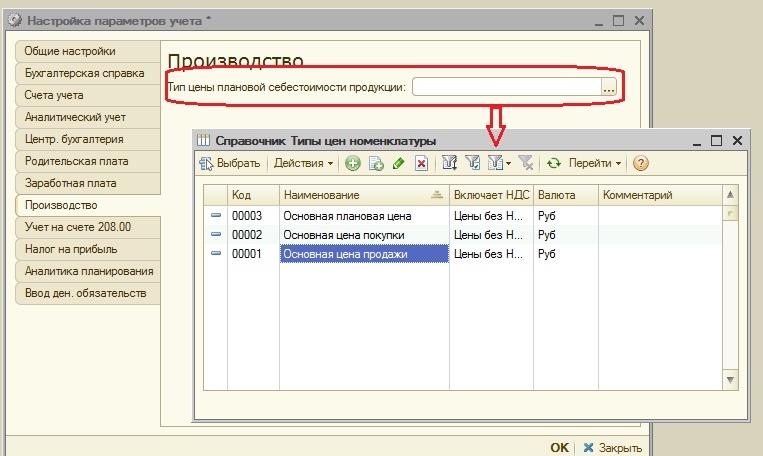The image size is (763, 456).
Task: Open the filter history dropdown arrow
Action: [509, 164]
